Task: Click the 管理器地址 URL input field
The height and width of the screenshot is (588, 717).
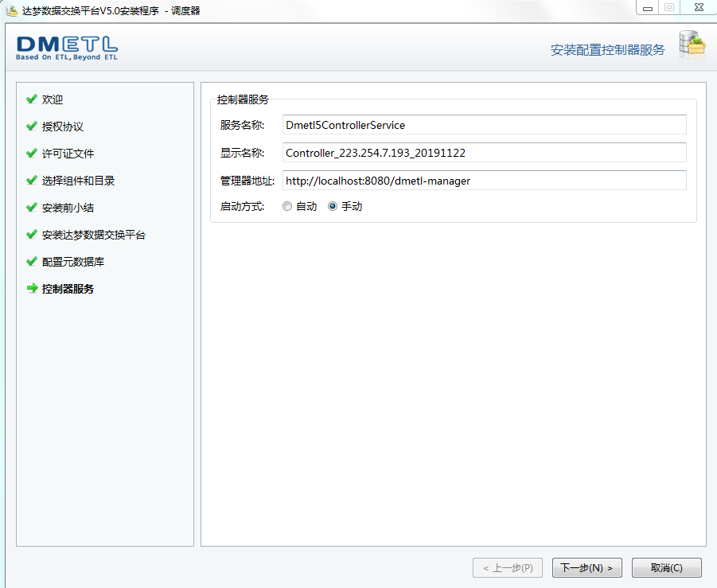Action: pyautogui.click(x=485, y=181)
